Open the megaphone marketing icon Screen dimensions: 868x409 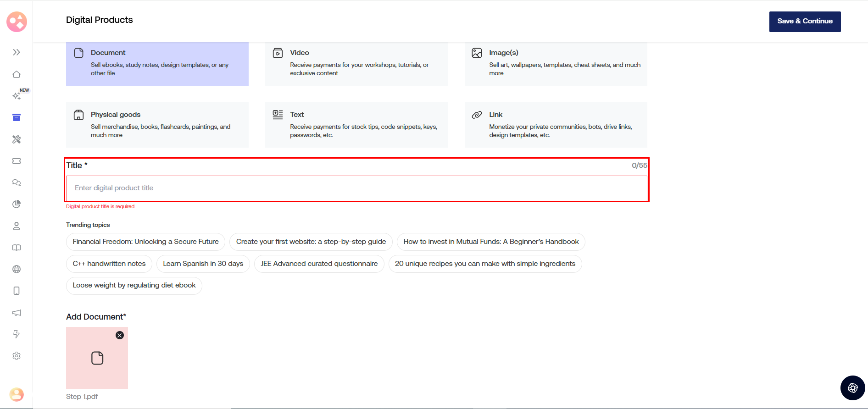pos(17,313)
